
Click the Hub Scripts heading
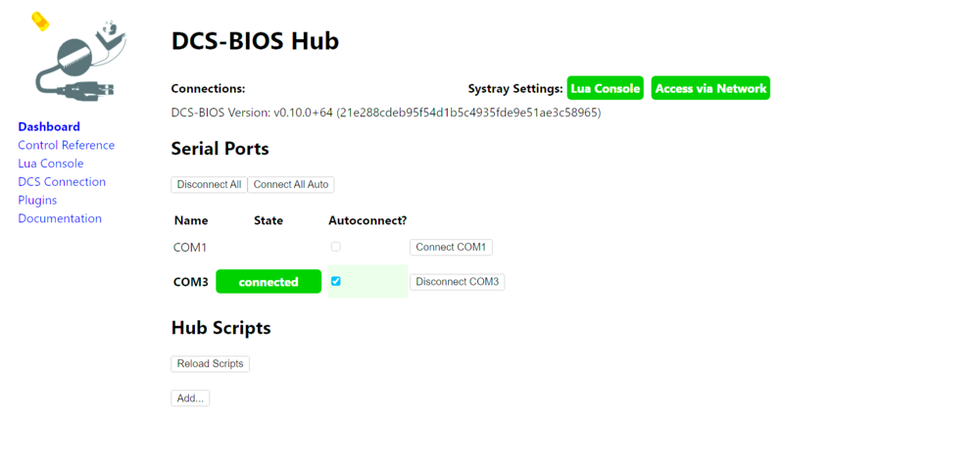(x=220, y=328)
